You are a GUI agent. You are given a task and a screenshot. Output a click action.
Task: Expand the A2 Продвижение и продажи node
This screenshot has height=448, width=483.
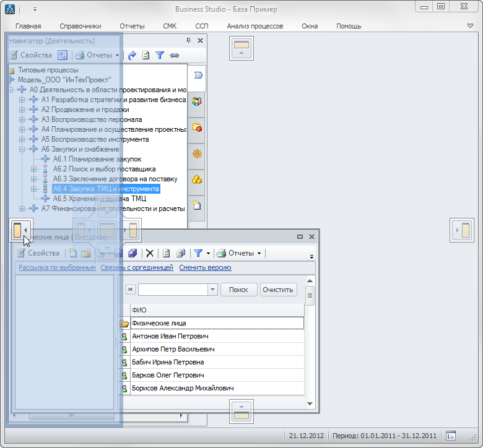click(22, 110)
